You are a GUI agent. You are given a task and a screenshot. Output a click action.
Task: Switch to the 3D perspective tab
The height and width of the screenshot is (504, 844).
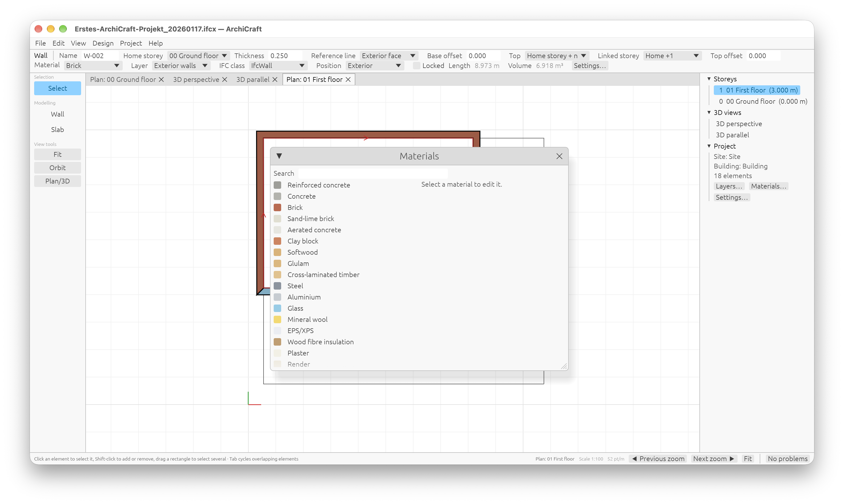[x=196, y=79]
